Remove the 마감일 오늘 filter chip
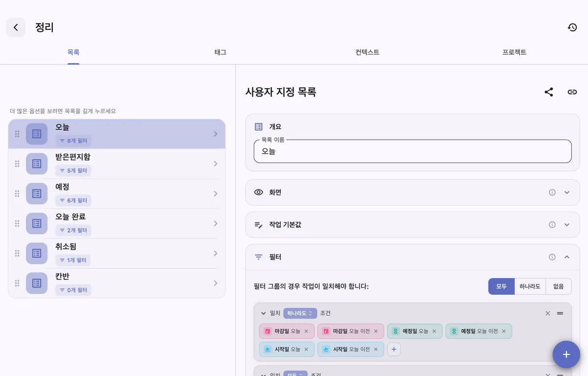This screenshot has width=588, height=376. [306, 331]
